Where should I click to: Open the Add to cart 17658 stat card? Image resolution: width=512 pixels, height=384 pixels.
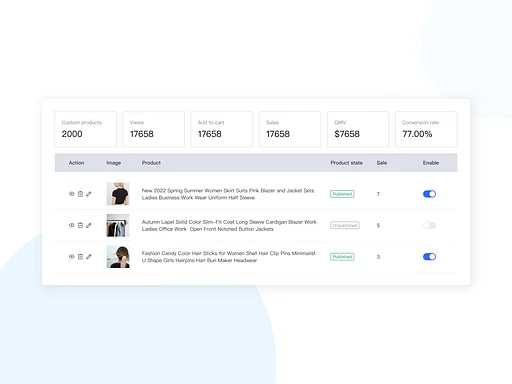point(222,129)
